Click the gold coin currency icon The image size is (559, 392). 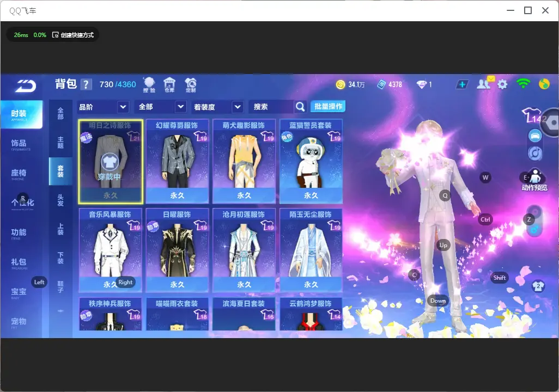(341, 84)
